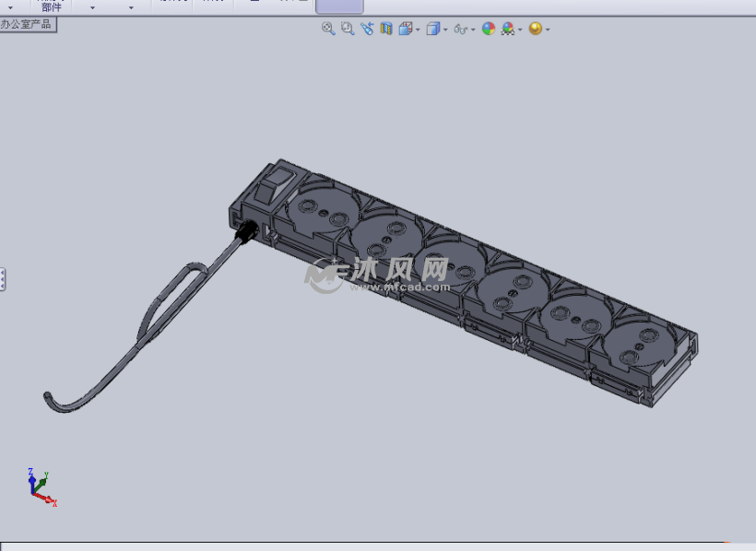Click the Edit Appearance color ball icon
Screen dimensions: 756x551
click(489, 29)
